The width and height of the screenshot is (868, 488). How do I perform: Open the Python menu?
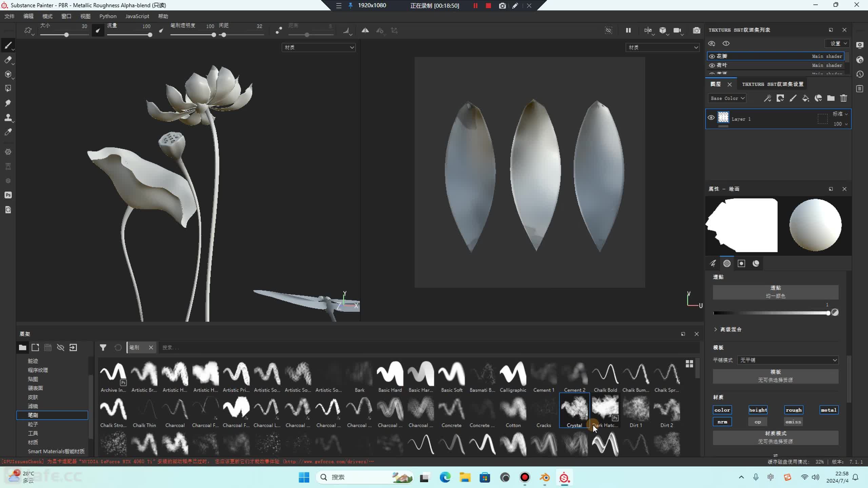[x=108, y=16]
